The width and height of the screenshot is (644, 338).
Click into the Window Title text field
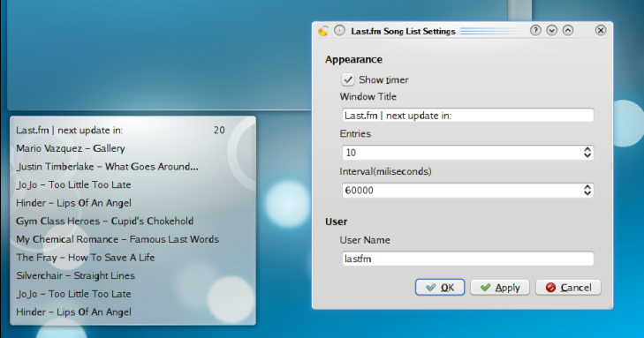(468, 116)
